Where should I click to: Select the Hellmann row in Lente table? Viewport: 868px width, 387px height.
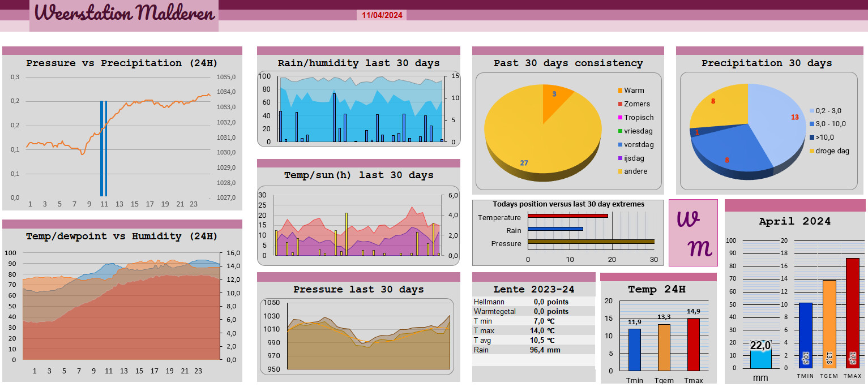click(533, 302)
